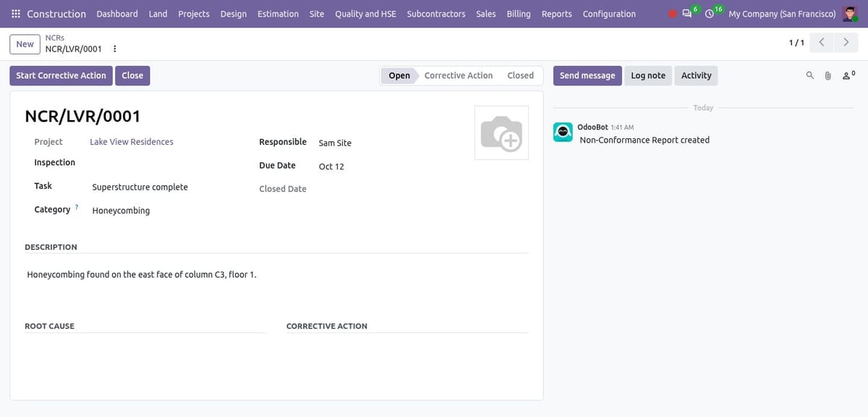Go to the next record arrow
868x417 pixels.
(x=846, y=43)
